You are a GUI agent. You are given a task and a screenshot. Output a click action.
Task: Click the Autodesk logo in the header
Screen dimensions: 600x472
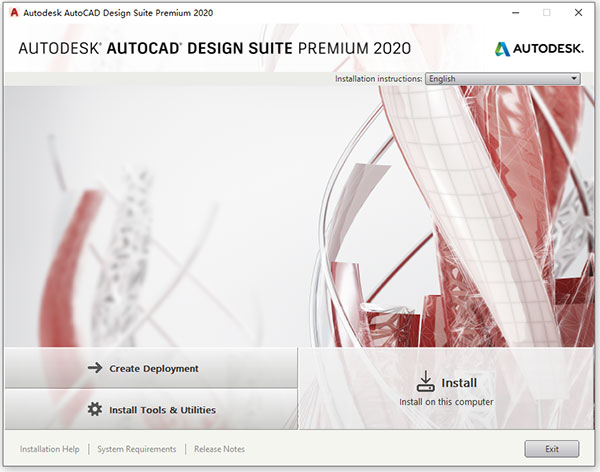tap(539, 49)
